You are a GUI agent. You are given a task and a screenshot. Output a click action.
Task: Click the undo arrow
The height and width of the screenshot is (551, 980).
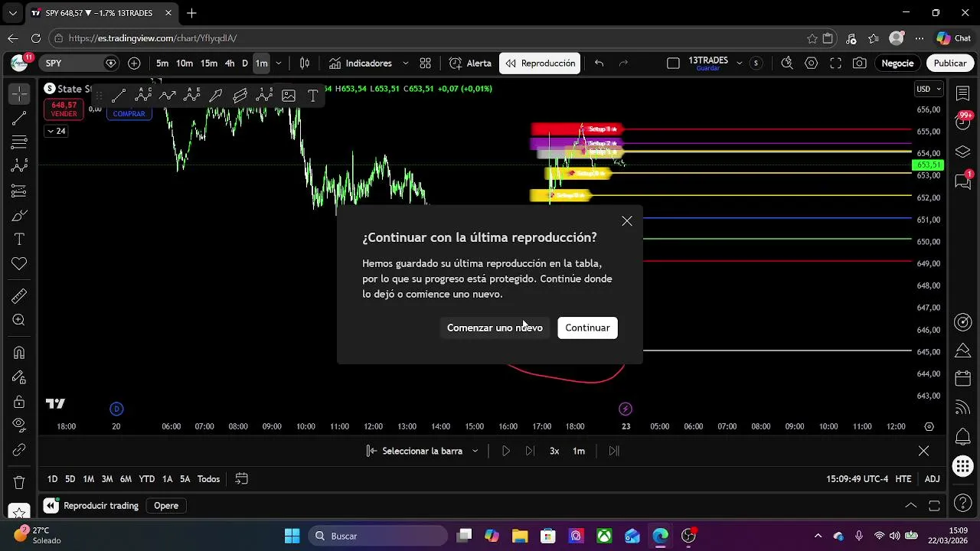pos(599,64)
